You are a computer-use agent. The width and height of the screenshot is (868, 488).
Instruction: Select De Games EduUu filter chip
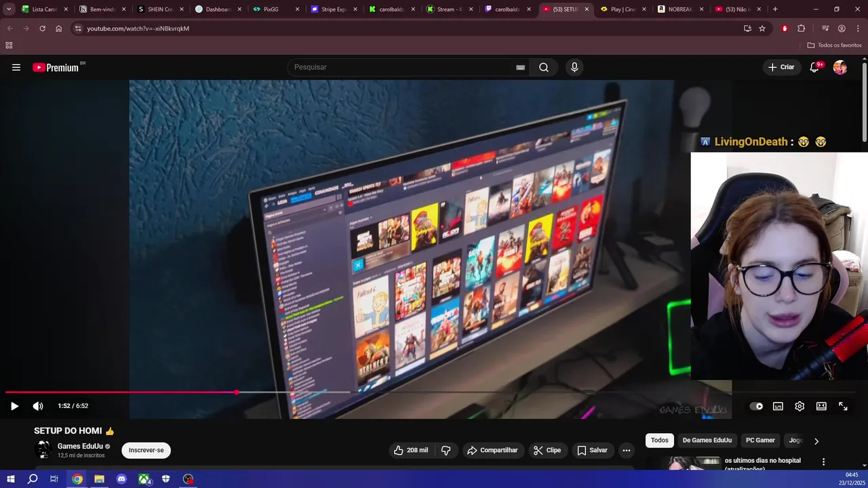707,441
